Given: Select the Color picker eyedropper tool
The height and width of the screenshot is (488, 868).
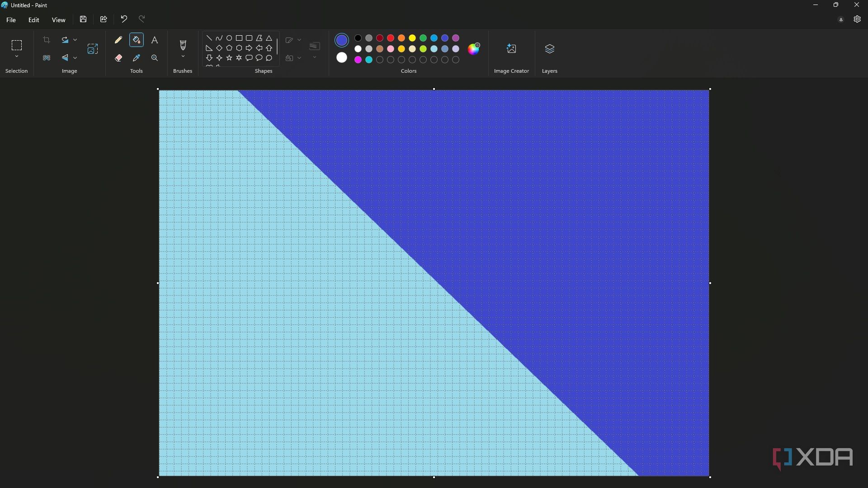Looking at the screenshot, I should pos(137,58).
